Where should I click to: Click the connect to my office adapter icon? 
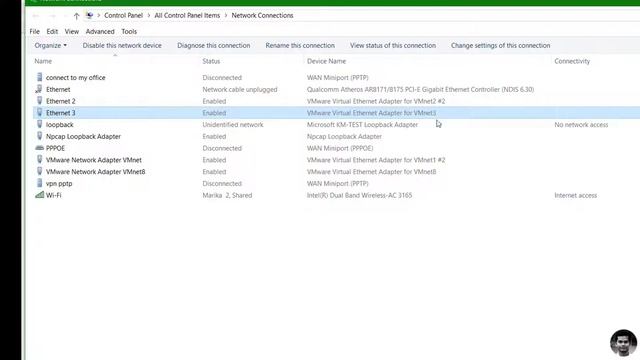pyautogui.click(x=39, y=77)
